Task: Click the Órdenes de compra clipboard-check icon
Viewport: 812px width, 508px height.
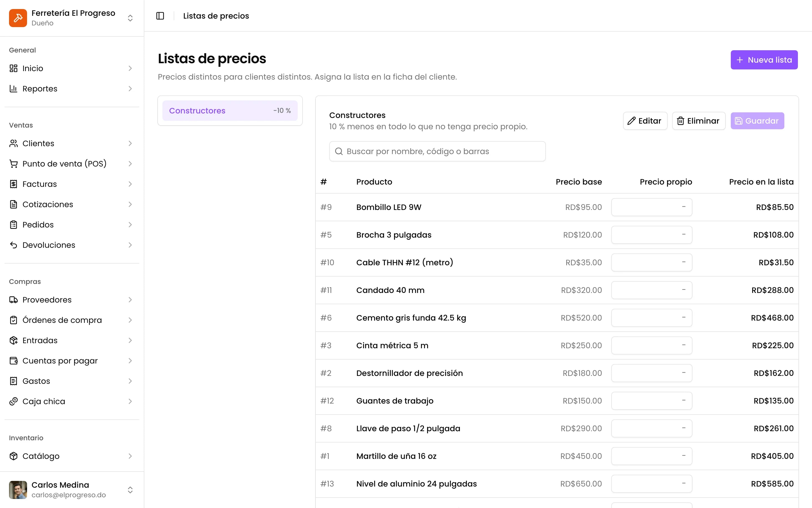Action: (14, 320)
